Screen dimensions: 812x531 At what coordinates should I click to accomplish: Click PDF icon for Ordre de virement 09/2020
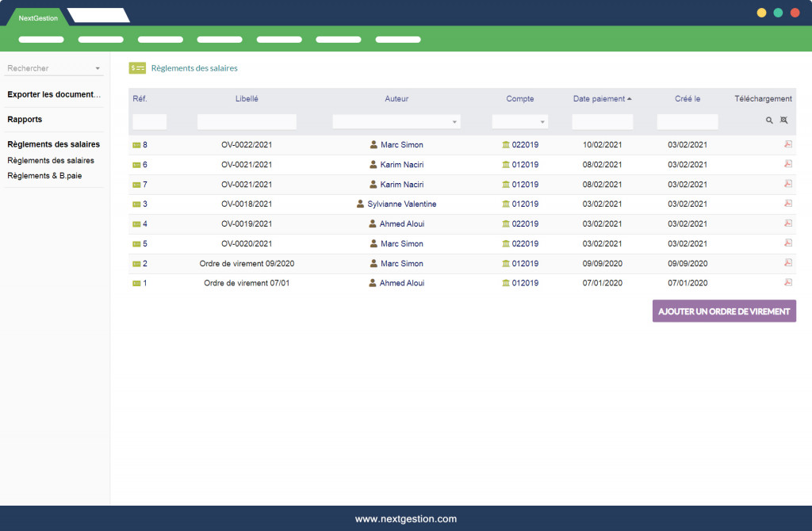pos(788,263)
